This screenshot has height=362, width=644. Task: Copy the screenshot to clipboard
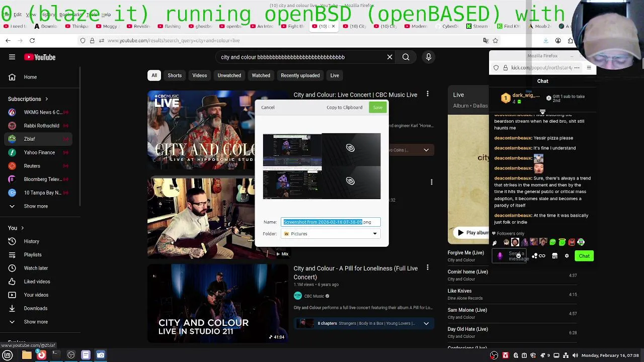point(344,107)
